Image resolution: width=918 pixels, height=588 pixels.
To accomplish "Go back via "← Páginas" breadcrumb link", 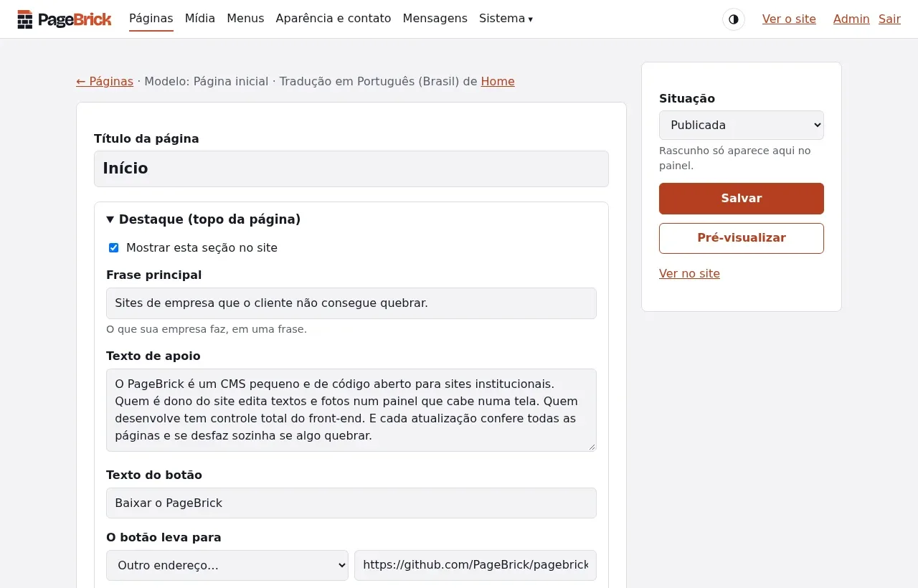I will pos(105,82).
